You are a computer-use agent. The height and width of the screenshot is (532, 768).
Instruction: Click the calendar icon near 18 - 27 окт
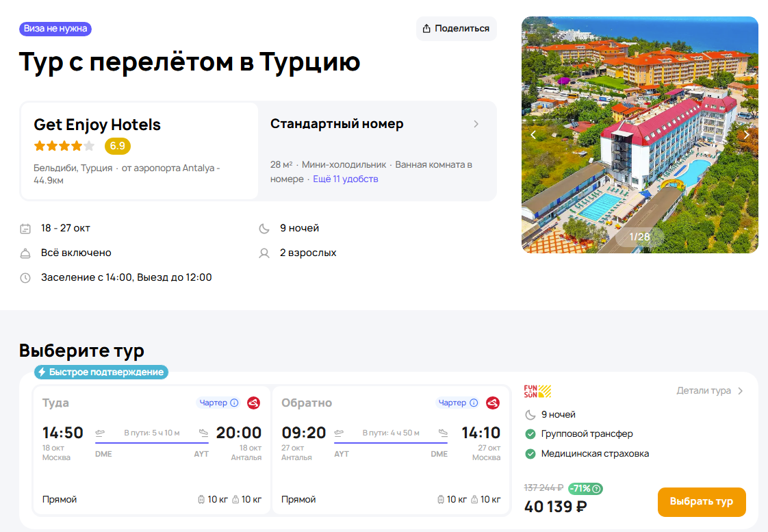[25, 229]
